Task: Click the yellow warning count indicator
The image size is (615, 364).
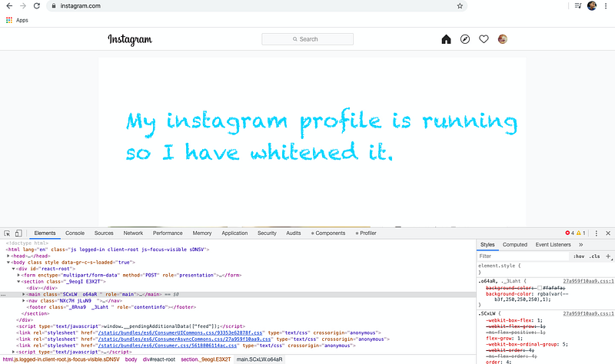Action: pos(581,233)
